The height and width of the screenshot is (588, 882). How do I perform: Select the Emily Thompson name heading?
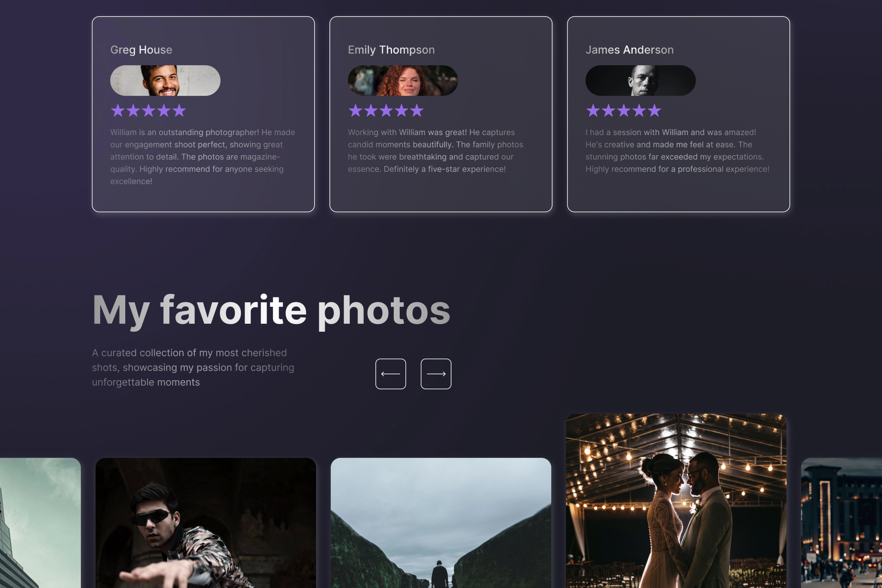391,50
